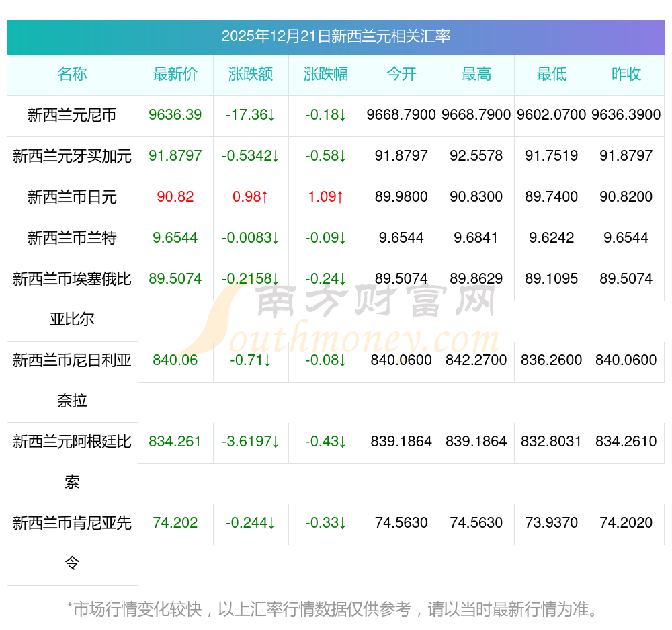The height and width of the screenshot is (630, 672).
Task: Open the 新西兰元阿根廷比索 row name
Action: tap(72, 461)
